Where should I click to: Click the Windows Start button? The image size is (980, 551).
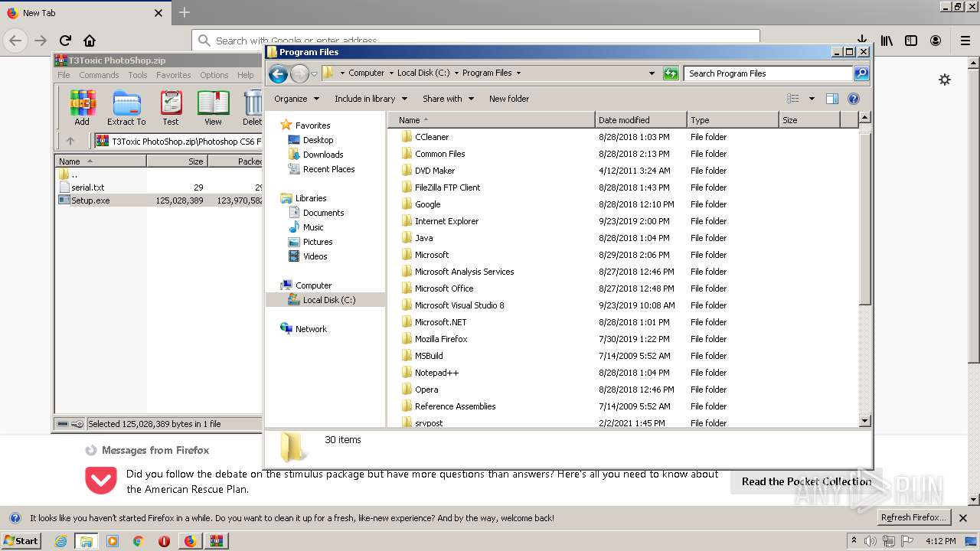point(21,540)
